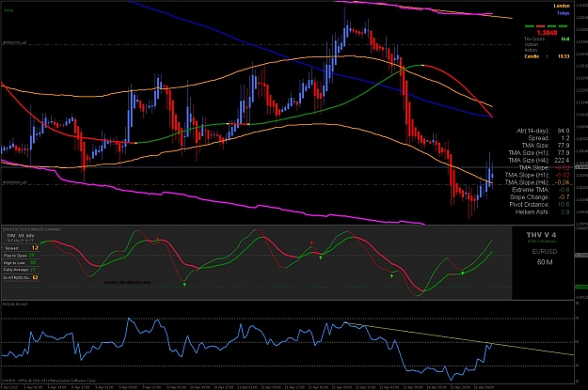This screenshot has width=588, height=390.
Task: Click the London session label
Action: point(562,6)
